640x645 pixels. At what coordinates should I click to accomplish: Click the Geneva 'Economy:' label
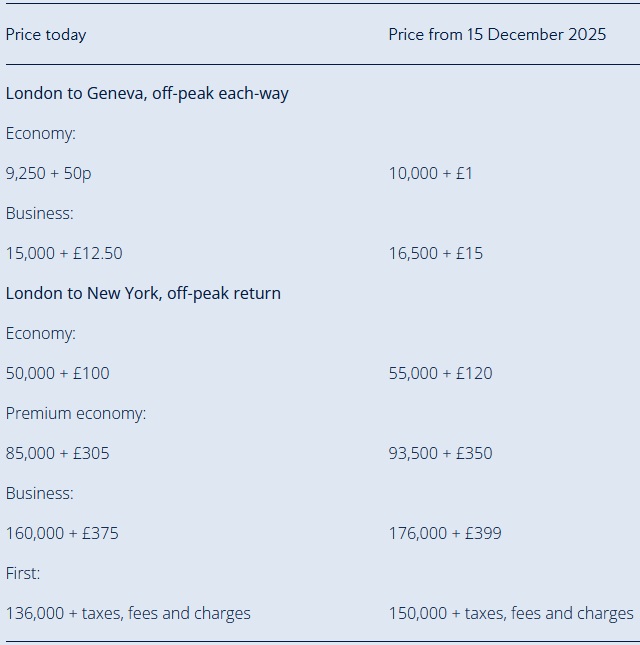[41, 134]
